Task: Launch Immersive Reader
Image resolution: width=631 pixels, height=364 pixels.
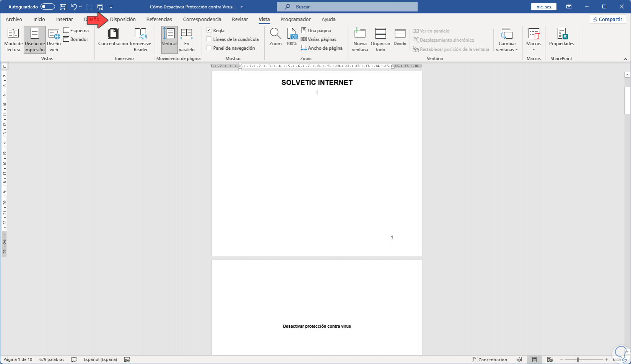Action: 141,40
